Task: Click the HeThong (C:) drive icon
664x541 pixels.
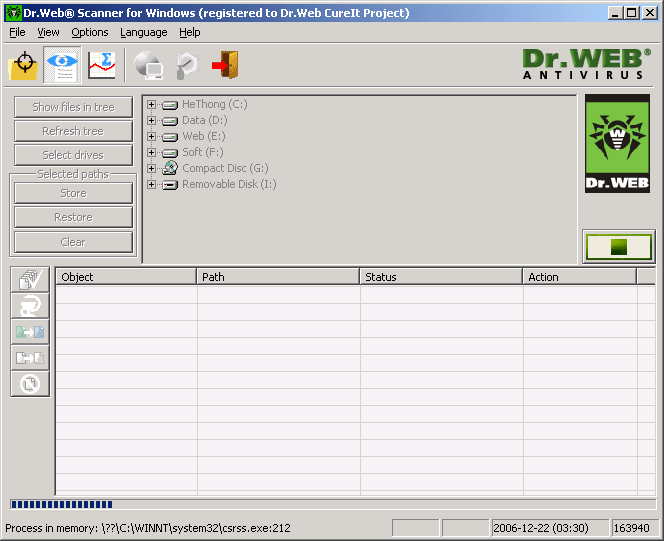Action: pos(170,105)
